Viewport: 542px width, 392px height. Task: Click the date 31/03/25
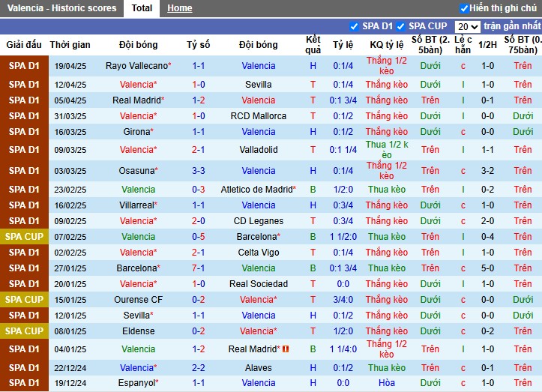(70, 116)
